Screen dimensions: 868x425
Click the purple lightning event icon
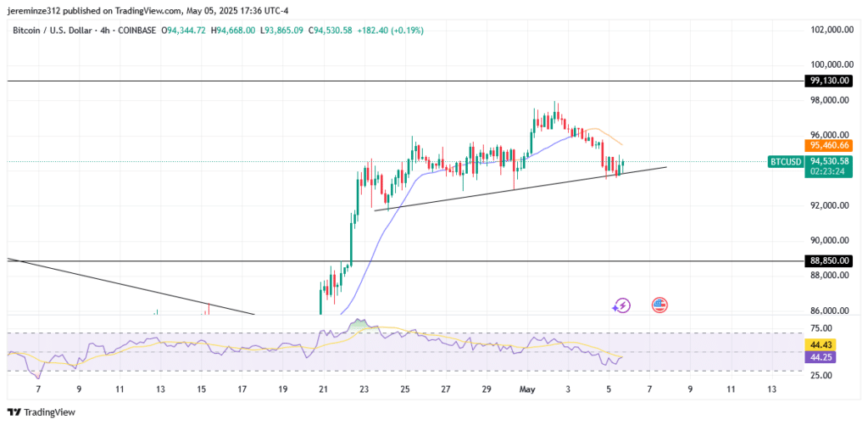tap(621, 305)
